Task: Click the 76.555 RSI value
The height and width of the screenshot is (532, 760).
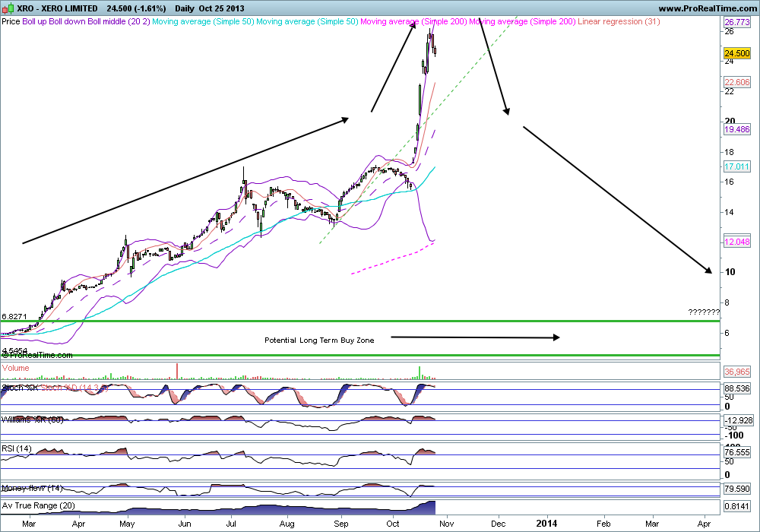Action: click(736, 452)
